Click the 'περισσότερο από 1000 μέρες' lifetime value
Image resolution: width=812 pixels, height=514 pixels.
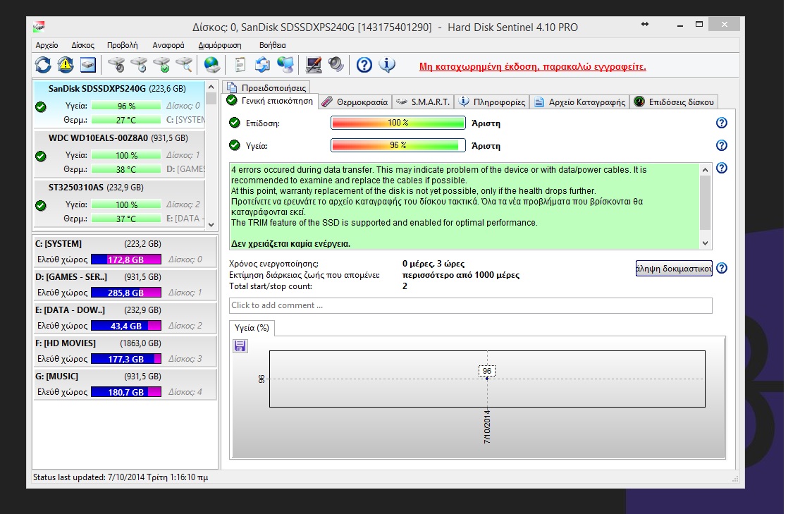click(x=461, y=275)
